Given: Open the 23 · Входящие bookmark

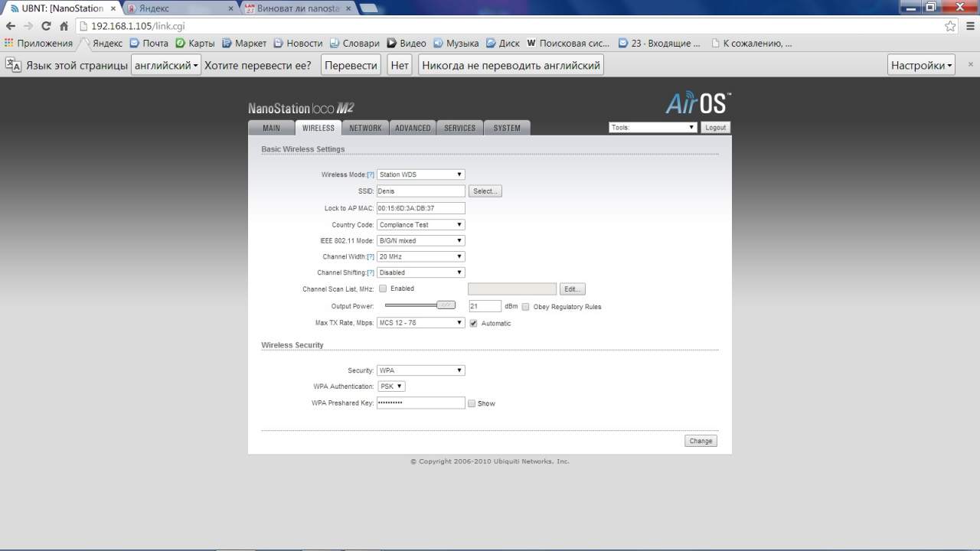Looking at the screenshot, I should pos(659,44).
